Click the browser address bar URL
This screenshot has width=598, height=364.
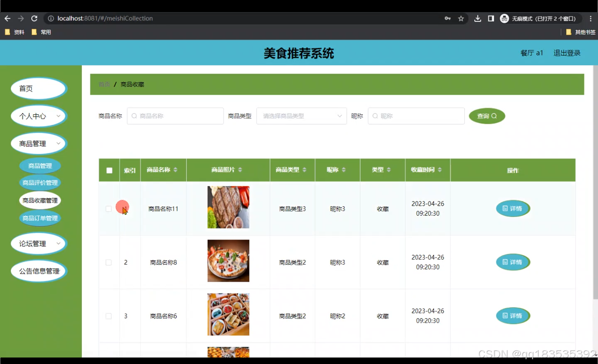coord(105,19)
